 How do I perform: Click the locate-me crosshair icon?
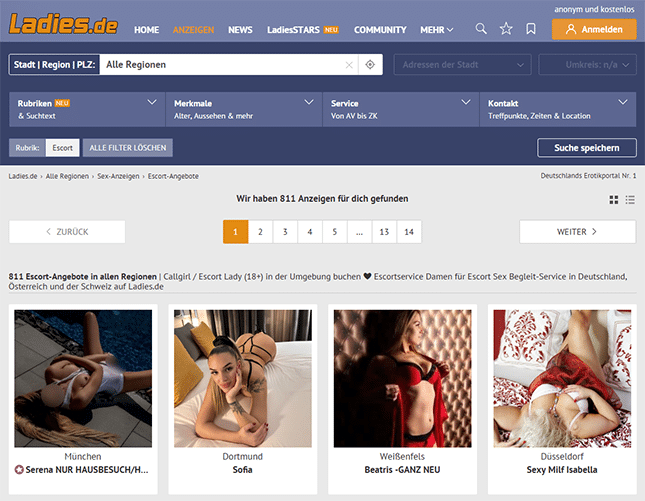point(370,65)
